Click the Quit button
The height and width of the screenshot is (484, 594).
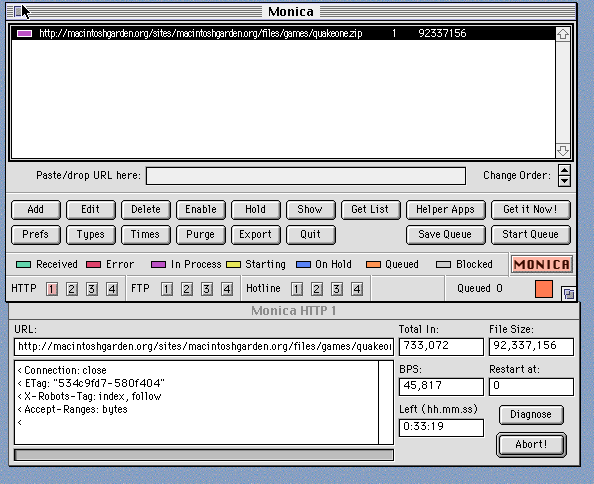tap(311, 235)
